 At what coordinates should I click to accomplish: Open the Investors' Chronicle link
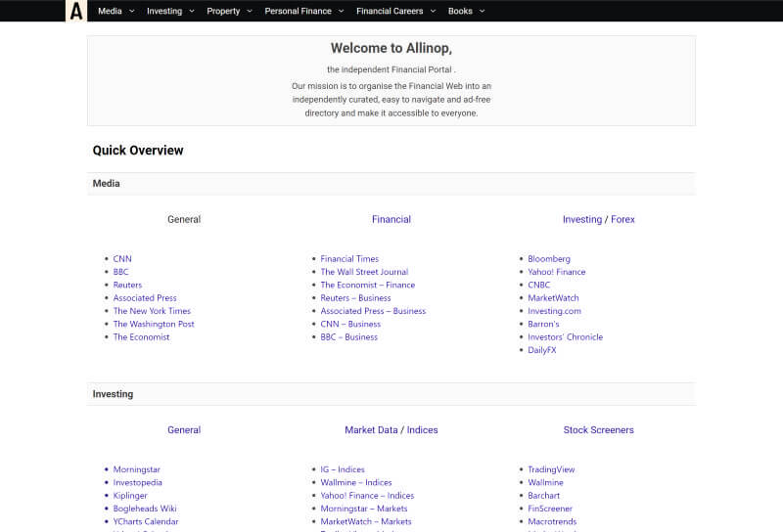click(x=566, y=336)
